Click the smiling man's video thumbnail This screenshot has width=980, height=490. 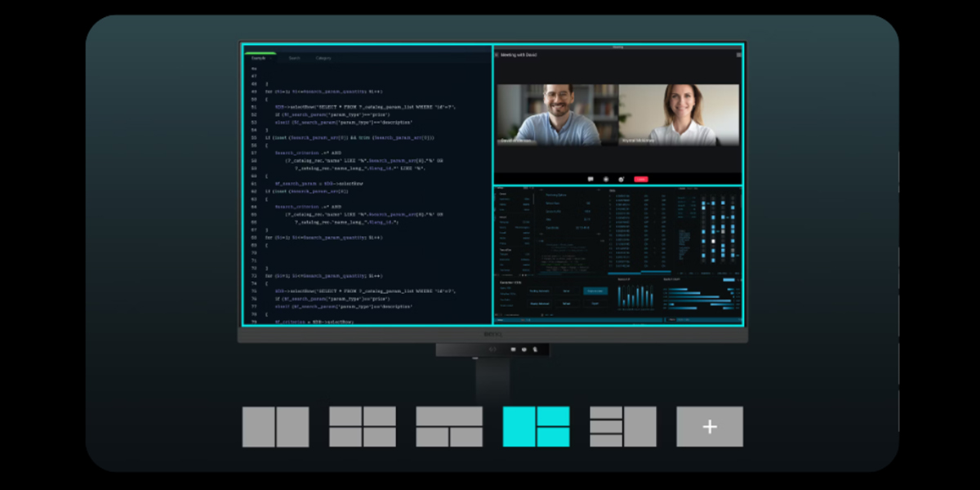coord(557,114)
